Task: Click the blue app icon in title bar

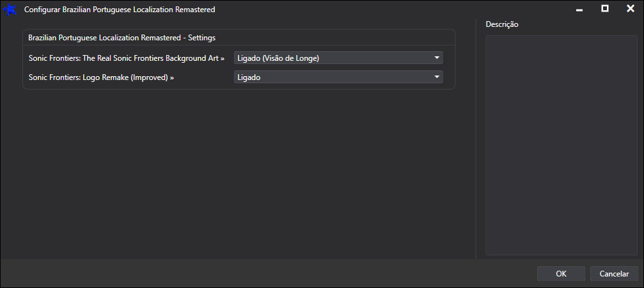Action: coord(10,10)
